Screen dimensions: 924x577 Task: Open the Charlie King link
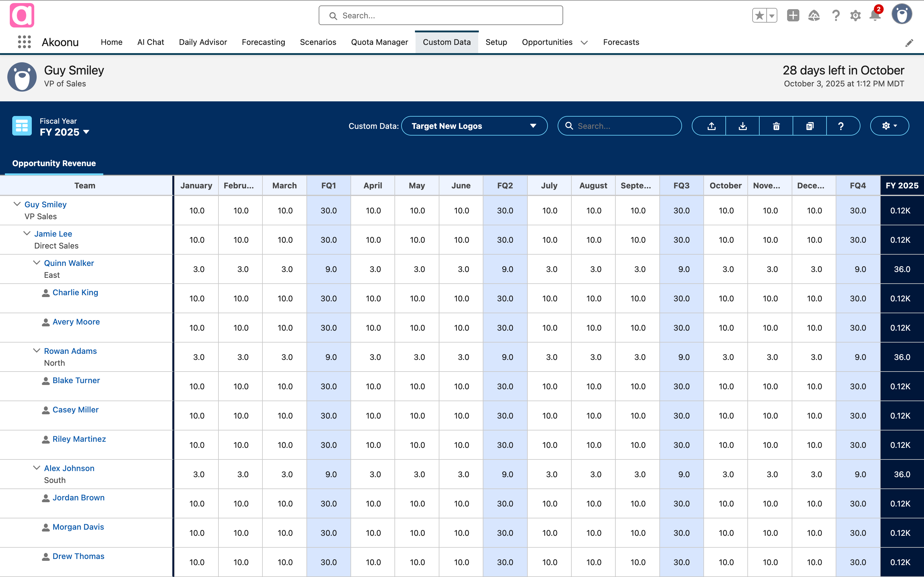[75, 292]
